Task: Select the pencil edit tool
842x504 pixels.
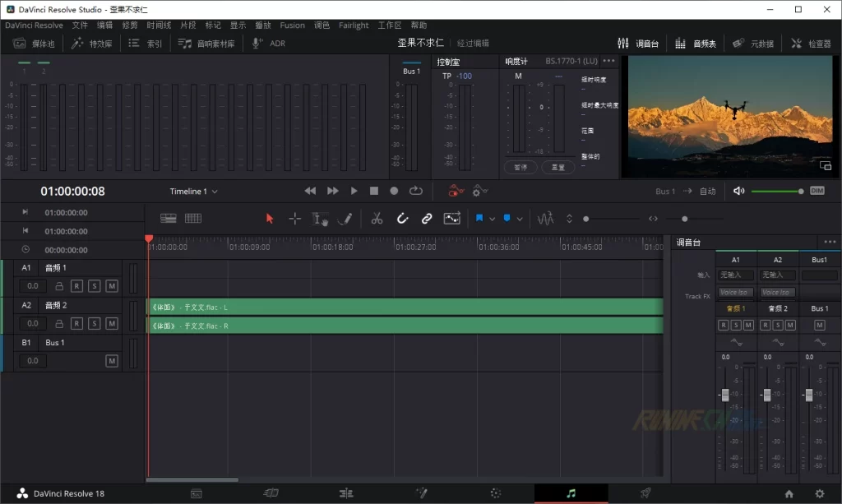Action: pyautogui.click(x=345, y=219)
